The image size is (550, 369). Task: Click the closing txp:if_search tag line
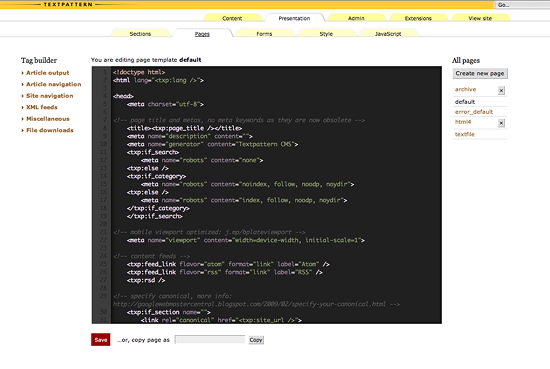pyautogui.click(x=155, y=216)
